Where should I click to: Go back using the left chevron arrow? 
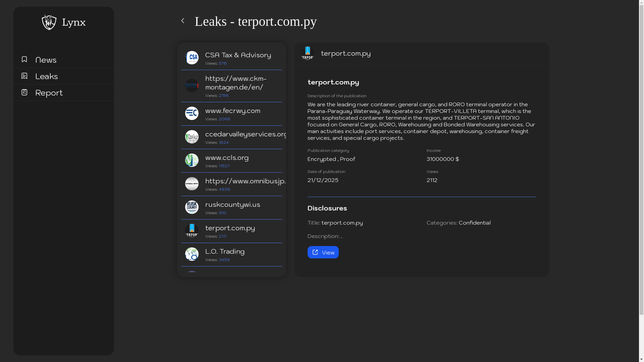pos(183,21)
